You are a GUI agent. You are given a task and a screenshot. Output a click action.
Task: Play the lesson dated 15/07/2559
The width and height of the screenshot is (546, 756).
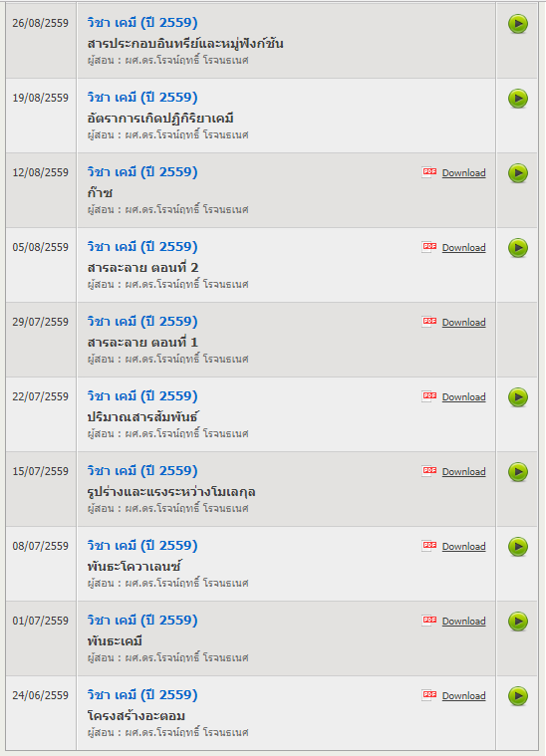(518, 472)
